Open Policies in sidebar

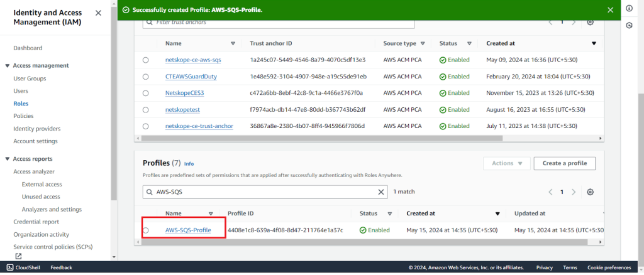(23, 116)
